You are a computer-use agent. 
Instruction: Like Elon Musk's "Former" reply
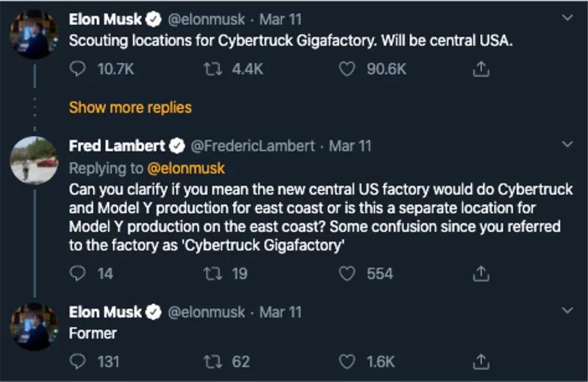coord(348,361)
